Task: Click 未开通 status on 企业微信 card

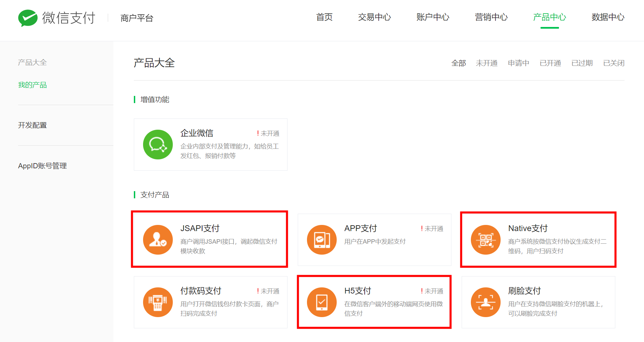Action: pos(268,133)
